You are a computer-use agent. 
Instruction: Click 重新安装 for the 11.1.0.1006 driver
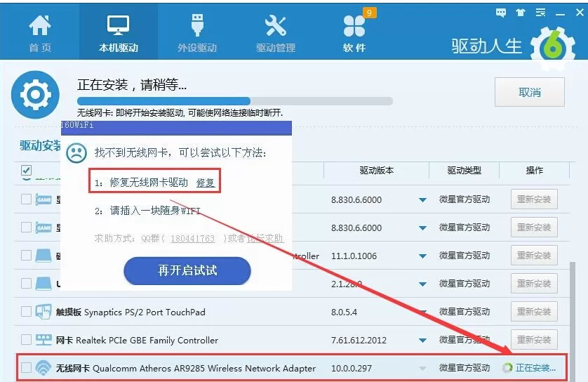point(534,256)
